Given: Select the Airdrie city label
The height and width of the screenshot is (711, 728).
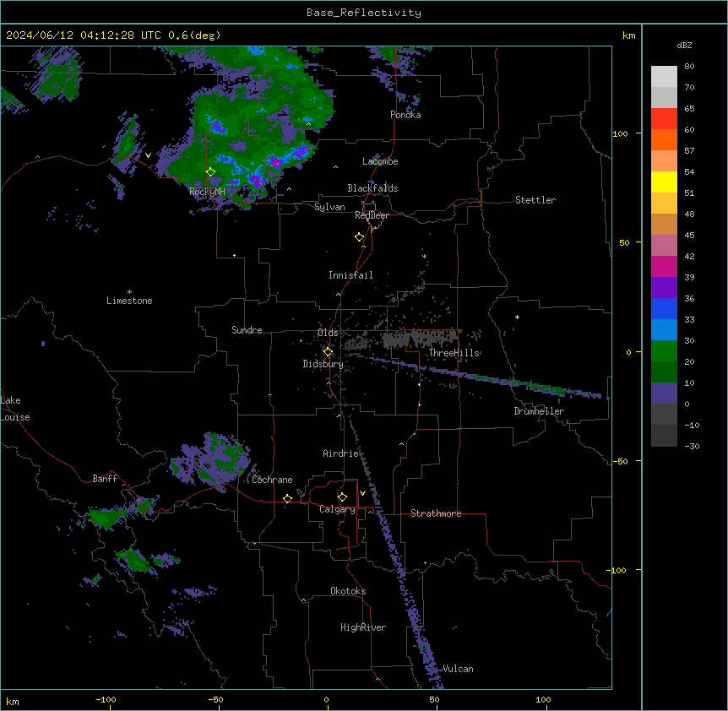Looking at the screenshot, I should coord(341,453).
